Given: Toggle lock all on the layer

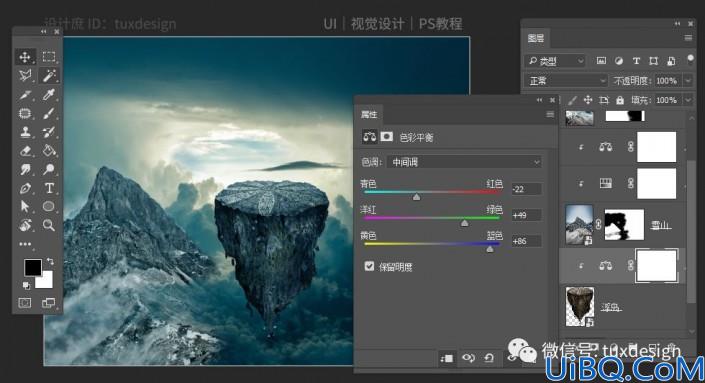Looking at the screenshot, I should coord(620,100).
